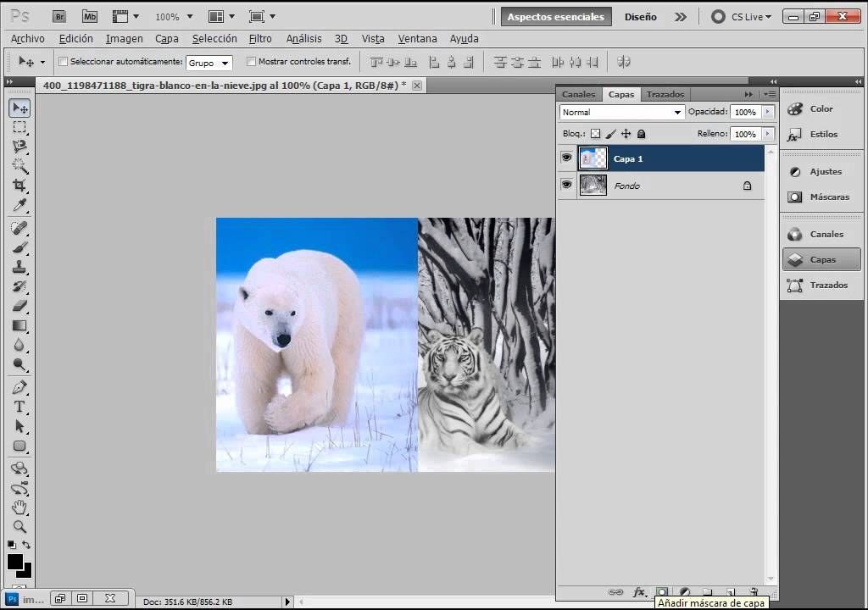Swap foreground and background colors
The height and width of the screenshot is (610, 868).
click(x=26, y=545)
